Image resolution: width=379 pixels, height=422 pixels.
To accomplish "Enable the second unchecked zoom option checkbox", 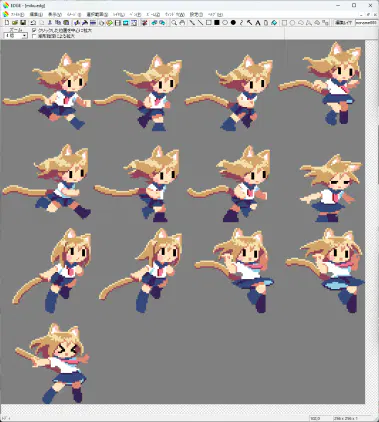I will 34,36.
